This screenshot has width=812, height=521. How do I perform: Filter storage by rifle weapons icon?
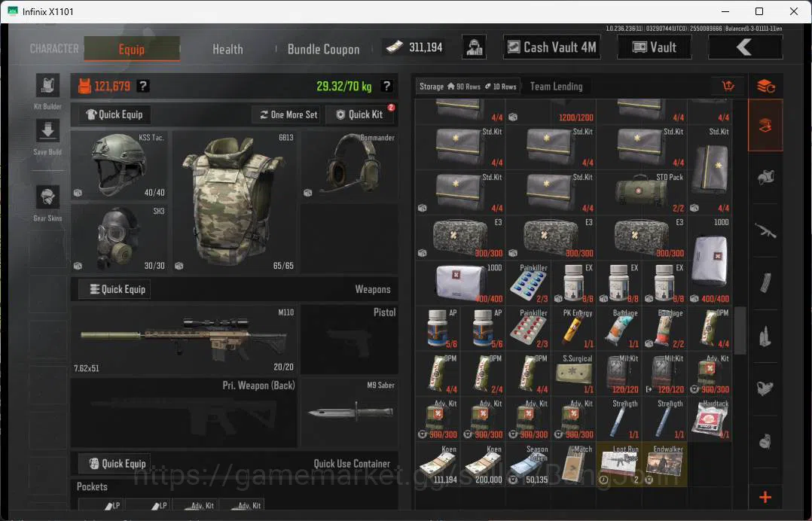point(765,230)
